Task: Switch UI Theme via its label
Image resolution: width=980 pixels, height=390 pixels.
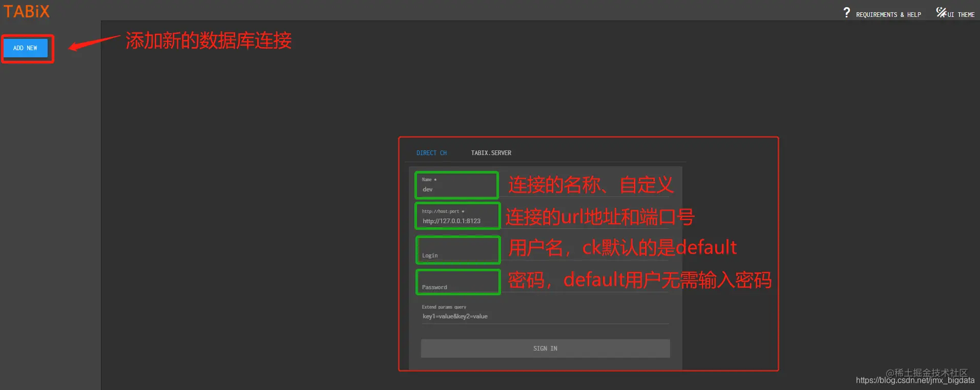Action: click(961, 15)
